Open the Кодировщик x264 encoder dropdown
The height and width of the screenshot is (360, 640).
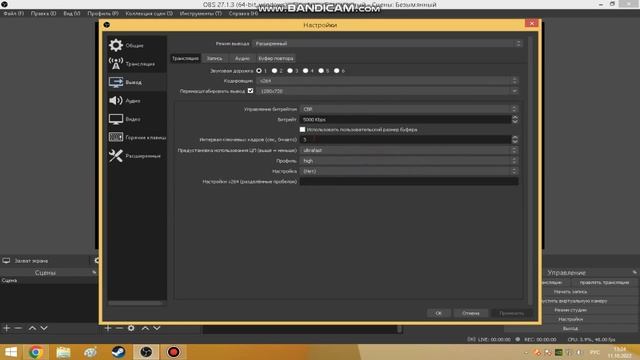coord(387,81)
